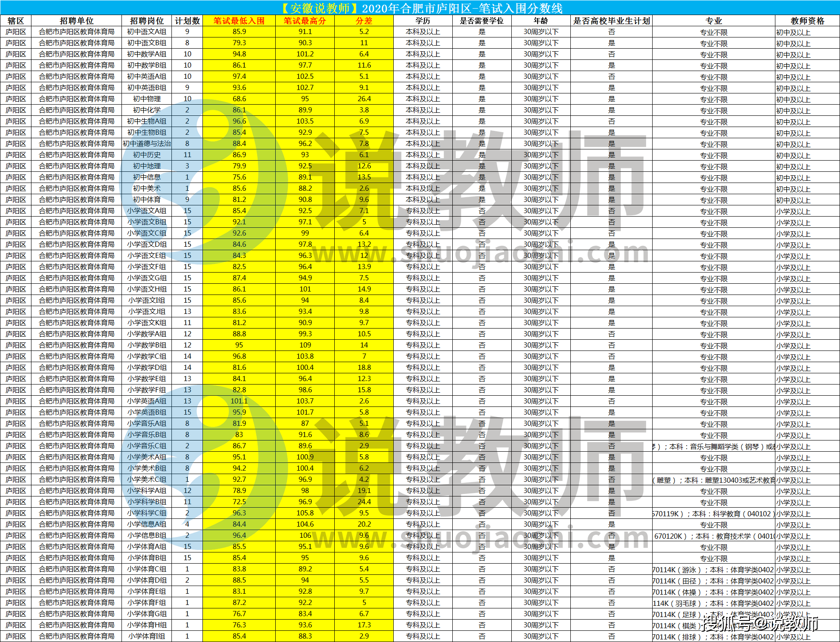Select the 小学数学F组 cell

pyautogui.click(x=146, y=390)
